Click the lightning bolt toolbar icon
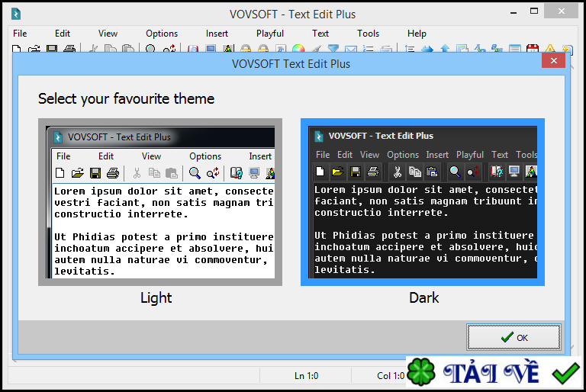This screenshot has width=586, height=392. tap(567, 49)
